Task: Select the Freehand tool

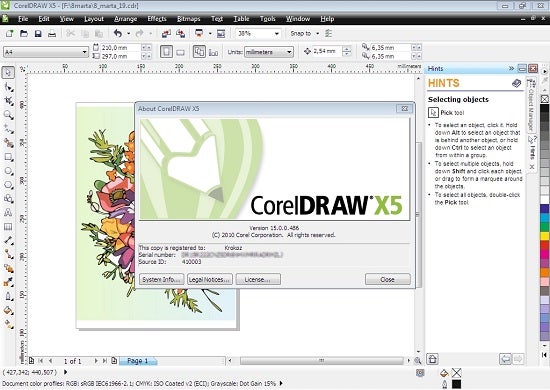Action: (x=8, y=129)
